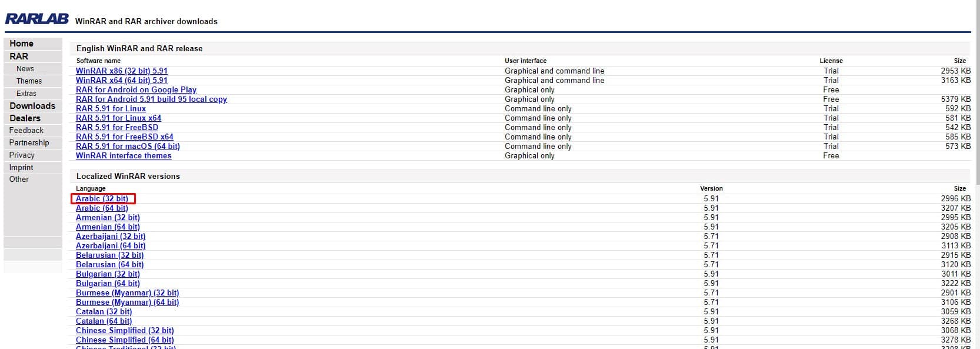The height and width of the screenshot is (349, 980).
Task: Download WinRAR x64 (64 bit) 5.91
Action: tap(122, 80)
